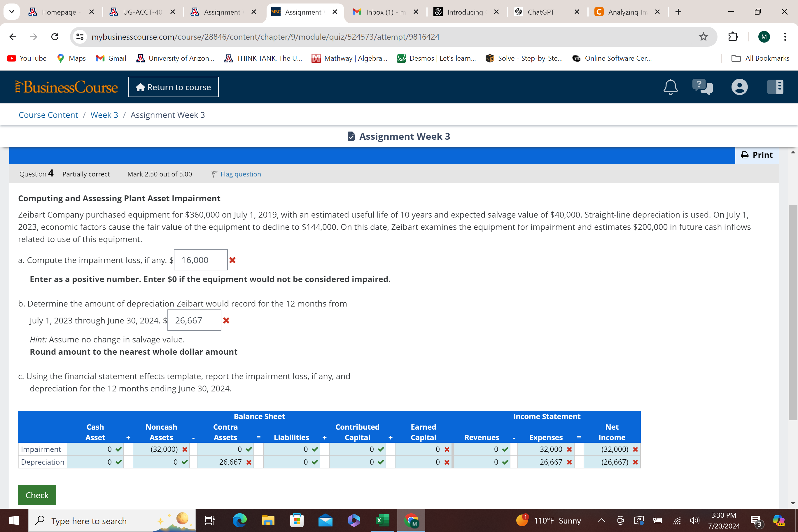798x532 pixels.
Task: Open the account profile icon in BusinessCourse header
Action: click(740, 87)
